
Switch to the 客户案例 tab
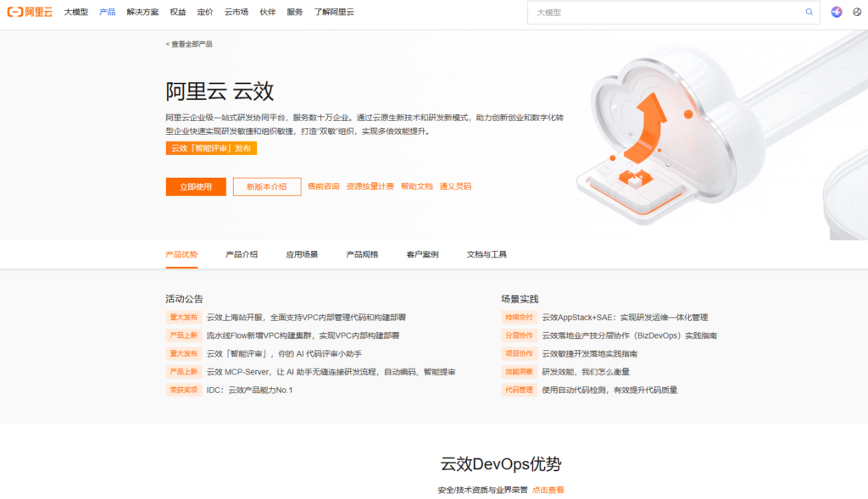coord(424,253)
